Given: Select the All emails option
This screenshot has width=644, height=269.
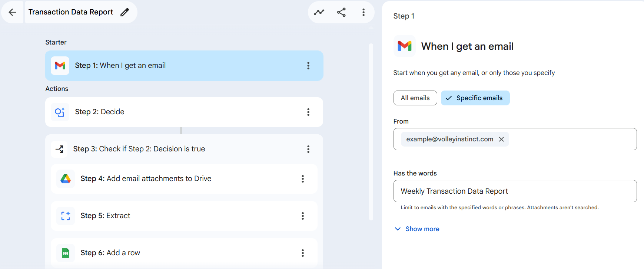Looking at the screenshot, I should (415, 98).
